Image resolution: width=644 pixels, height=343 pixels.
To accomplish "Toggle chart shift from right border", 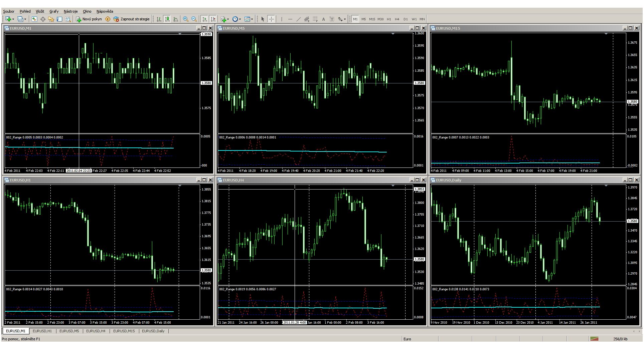I will 213,19.
